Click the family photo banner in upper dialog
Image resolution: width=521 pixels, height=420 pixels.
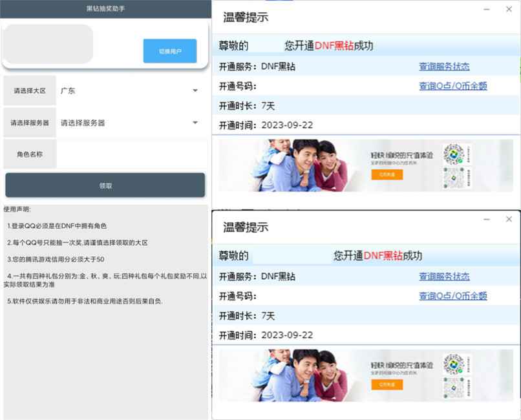pos(365,165)
